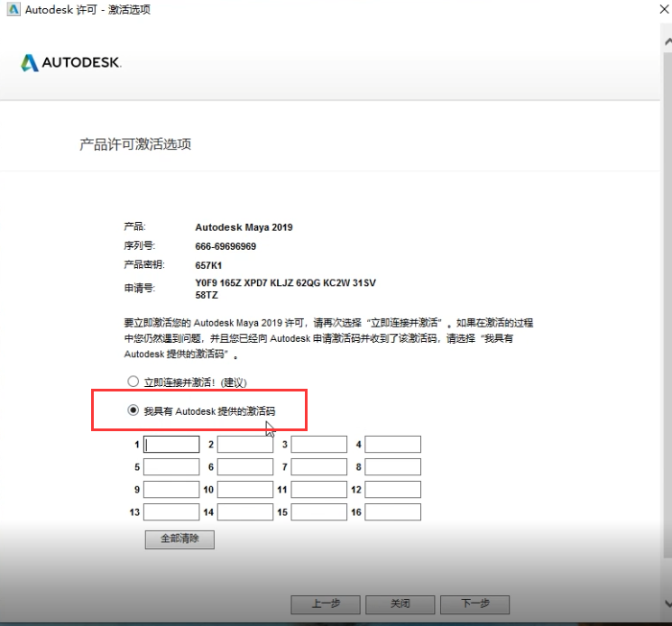The height and width of the screenshot is (626, 672).
Task: Click activation code field 2
Action: [245, 445]
